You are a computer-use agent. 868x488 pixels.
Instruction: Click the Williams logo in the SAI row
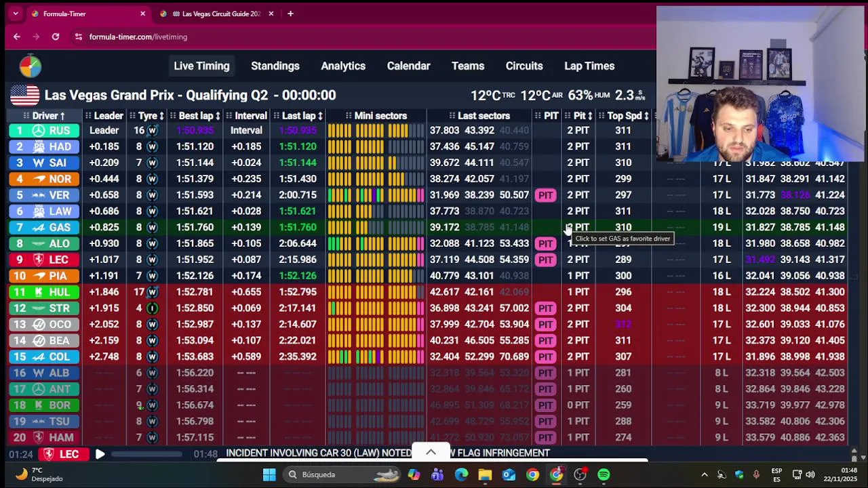tap(39, 163)
